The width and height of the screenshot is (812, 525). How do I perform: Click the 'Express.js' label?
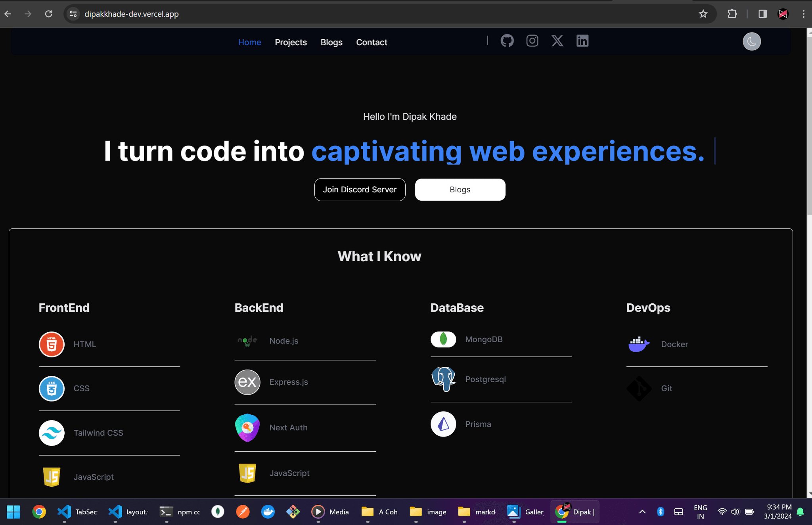point(288,382)
